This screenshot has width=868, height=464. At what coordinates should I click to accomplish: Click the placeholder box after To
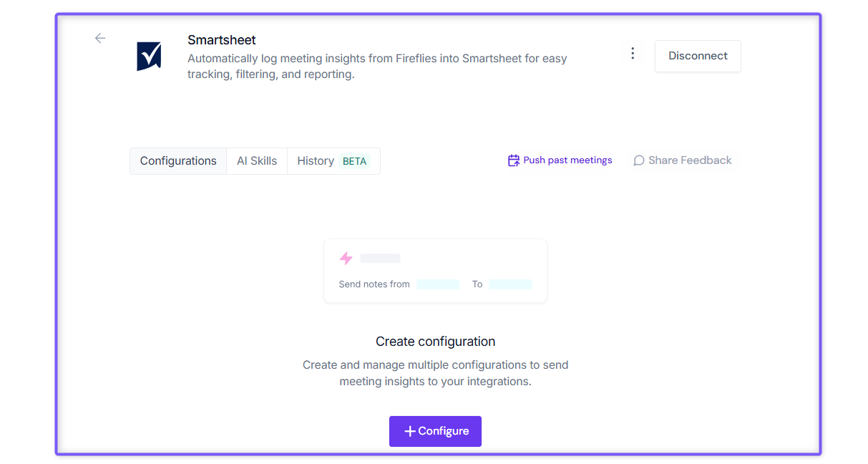click(511, 284)
